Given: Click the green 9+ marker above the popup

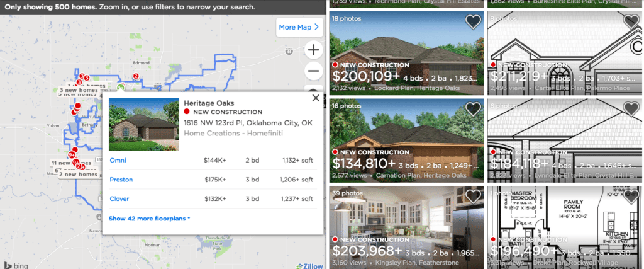Looking at the screenshot, I should point(120,87).
